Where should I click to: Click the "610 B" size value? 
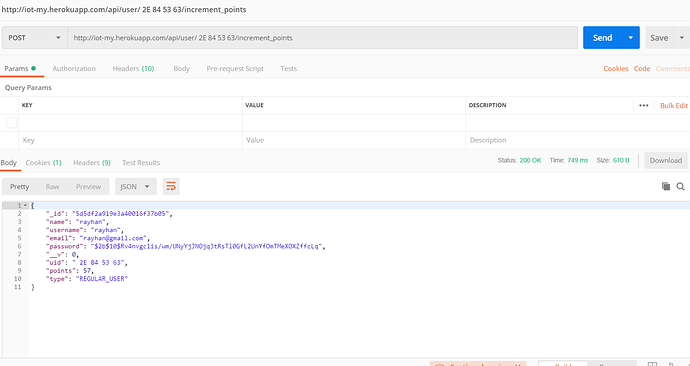click(621, 161)
